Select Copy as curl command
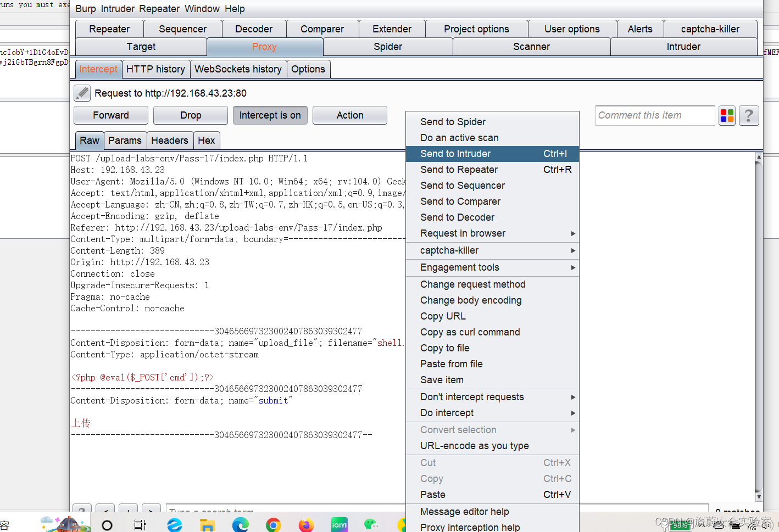The image size is (779, 532). pos(492,332)
